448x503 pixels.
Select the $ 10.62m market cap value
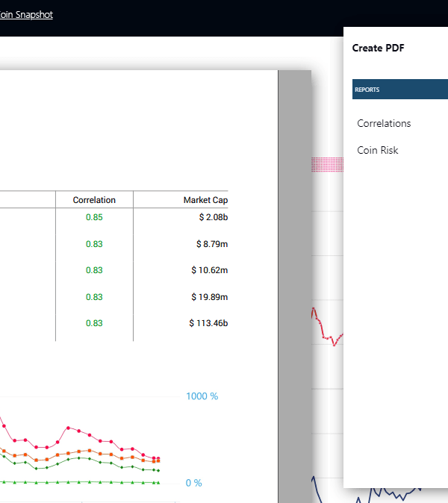[210, 270]
